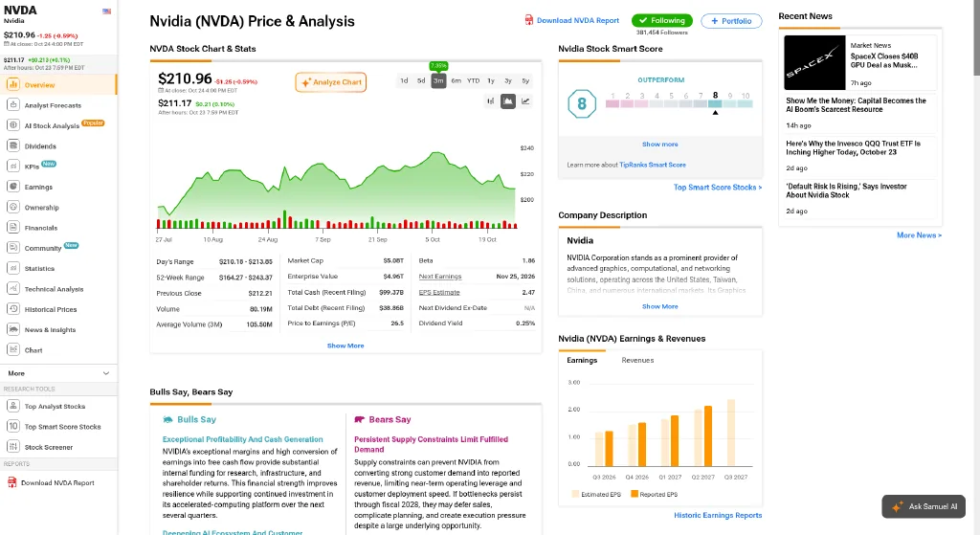Open AI Stock Analysis sidebar icon

[x=13, y=125]
